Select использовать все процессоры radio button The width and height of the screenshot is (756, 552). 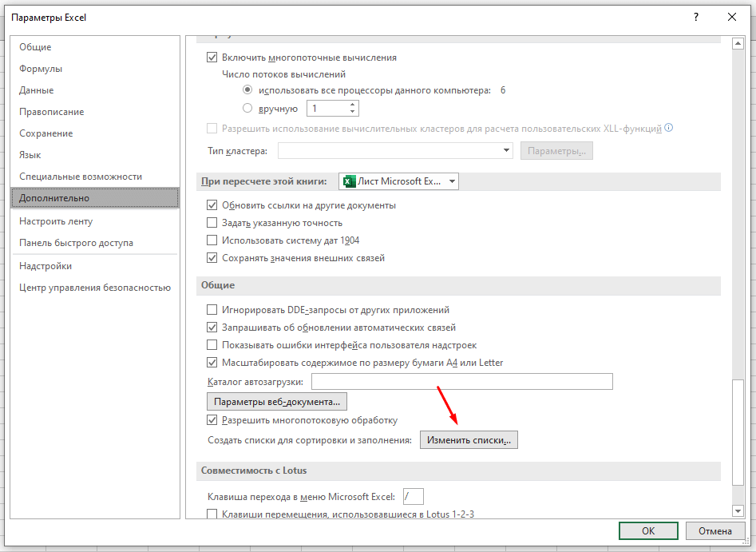tap(247, 89)
